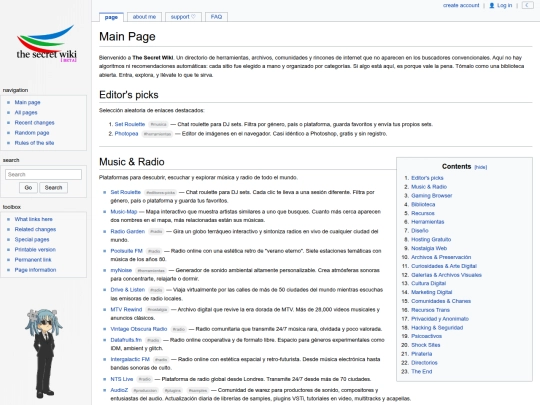Click the tag next to Photopea
Screen dimensions: 540x405
pyautogui.click(x=157, y=134)
